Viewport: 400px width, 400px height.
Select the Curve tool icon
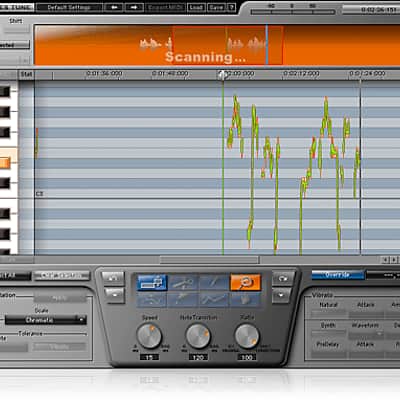(x=152, y=300)
